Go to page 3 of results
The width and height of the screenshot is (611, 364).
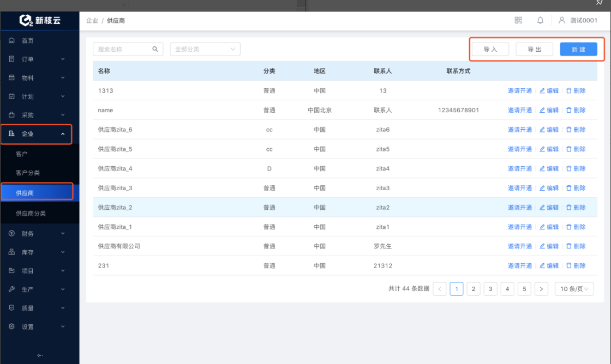click(490, 289)
